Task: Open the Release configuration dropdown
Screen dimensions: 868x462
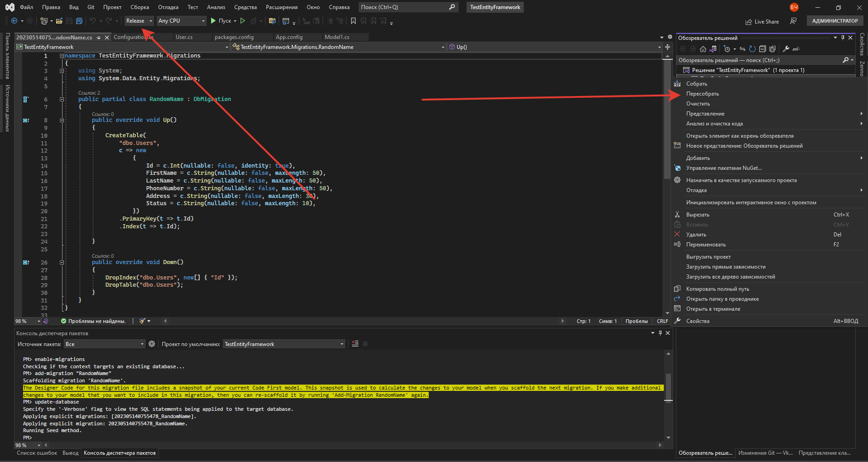Action: 139,21
